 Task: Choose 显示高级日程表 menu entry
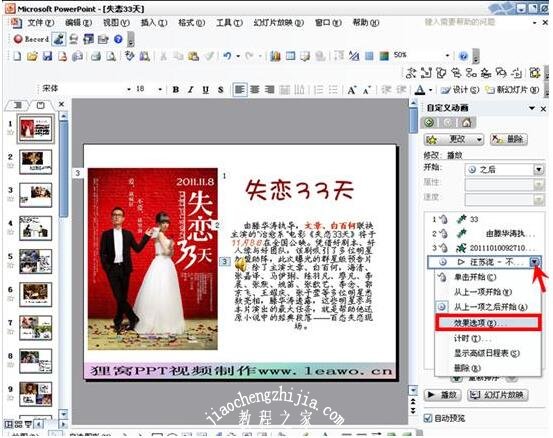(488, 353)
